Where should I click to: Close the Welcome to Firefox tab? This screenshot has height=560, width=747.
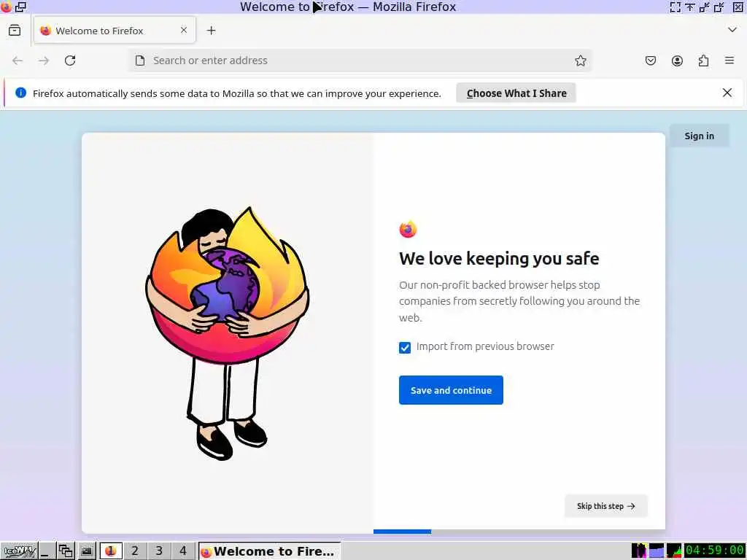[183, 30]
